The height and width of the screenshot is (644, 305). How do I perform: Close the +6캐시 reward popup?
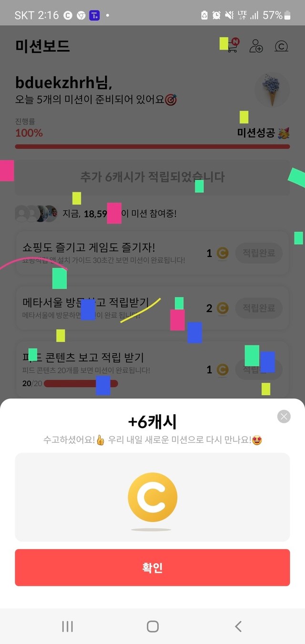pyautogui.click(x=284, y=417)
